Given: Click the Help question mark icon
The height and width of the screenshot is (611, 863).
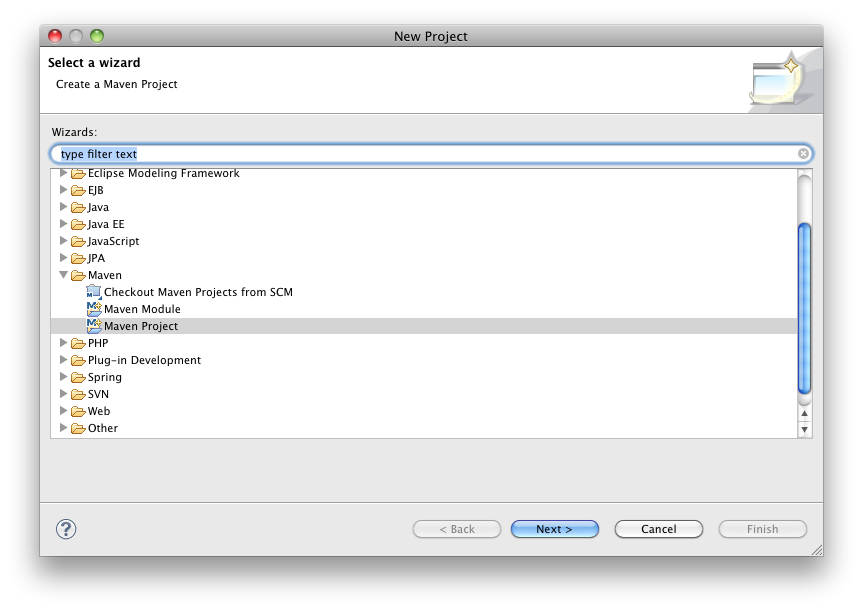Looking at the screenshot, I should point(66,529).
